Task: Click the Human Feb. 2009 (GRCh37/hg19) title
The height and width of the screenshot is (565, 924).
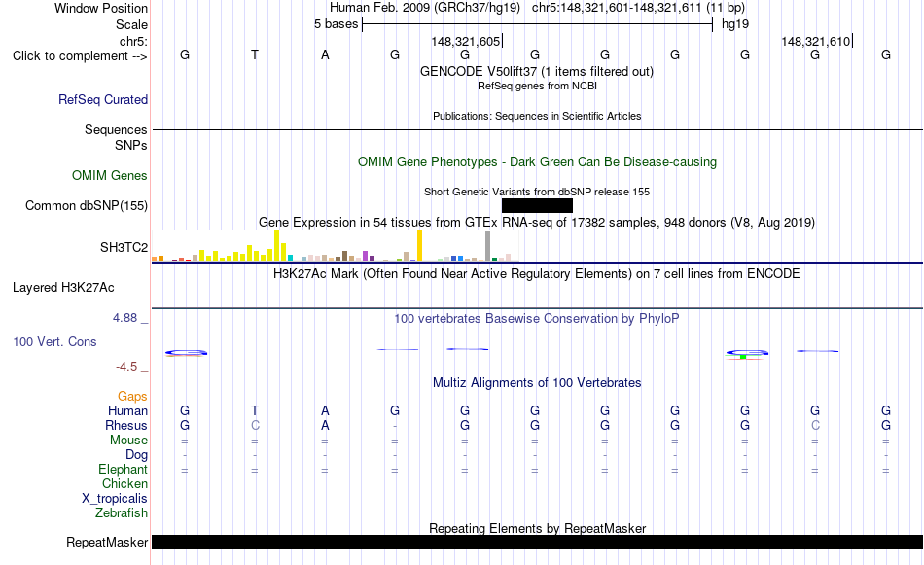Action: pyautogui.click(x=425, y=8)
